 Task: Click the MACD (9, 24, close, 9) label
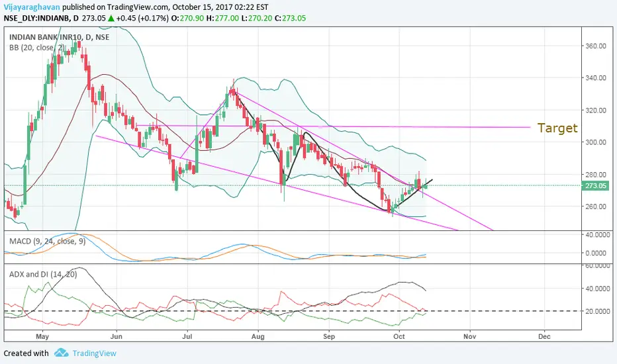point(47,241)
